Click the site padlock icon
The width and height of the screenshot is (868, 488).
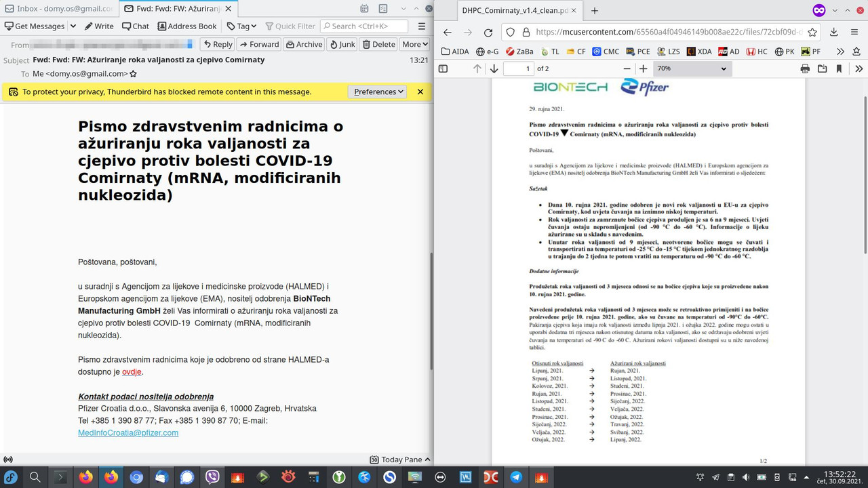pyautogui.click(x=526, y=32)
